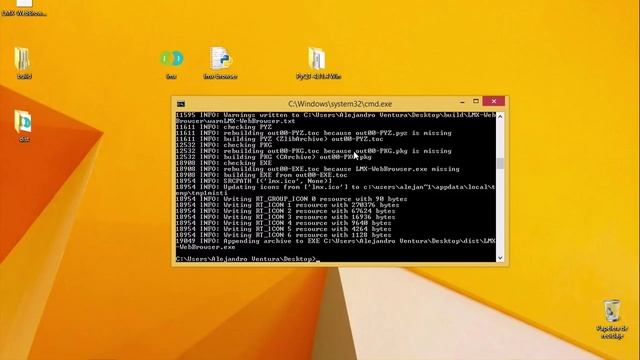Click the 'checking PKG' log line
This screenshot has height=360, width=640.
224,145
